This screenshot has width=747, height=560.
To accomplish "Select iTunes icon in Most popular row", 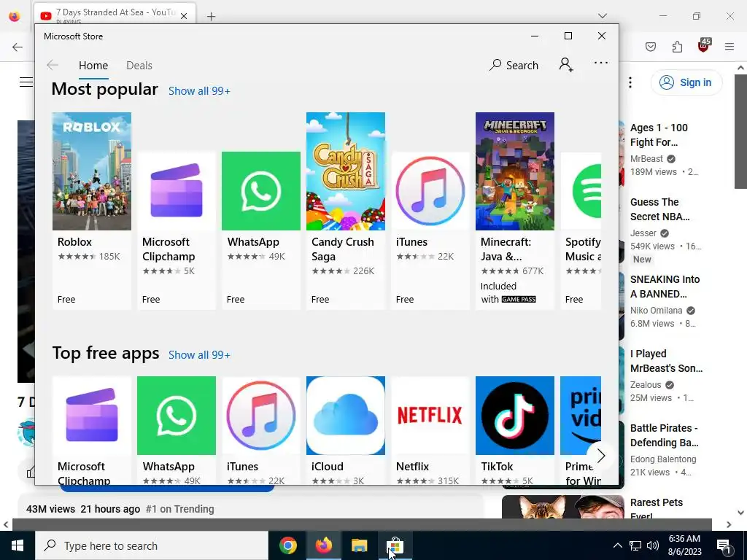I will (430, 190).
